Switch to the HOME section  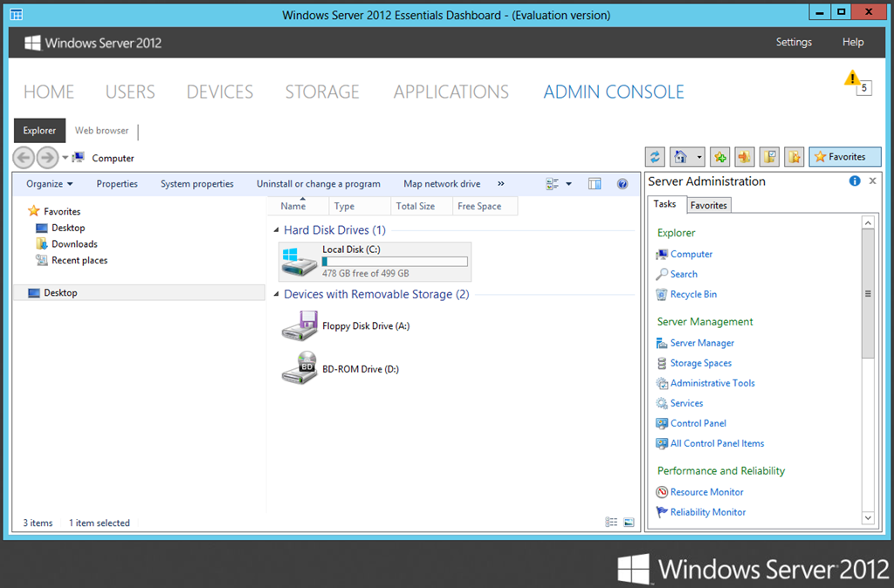(49, 92)
